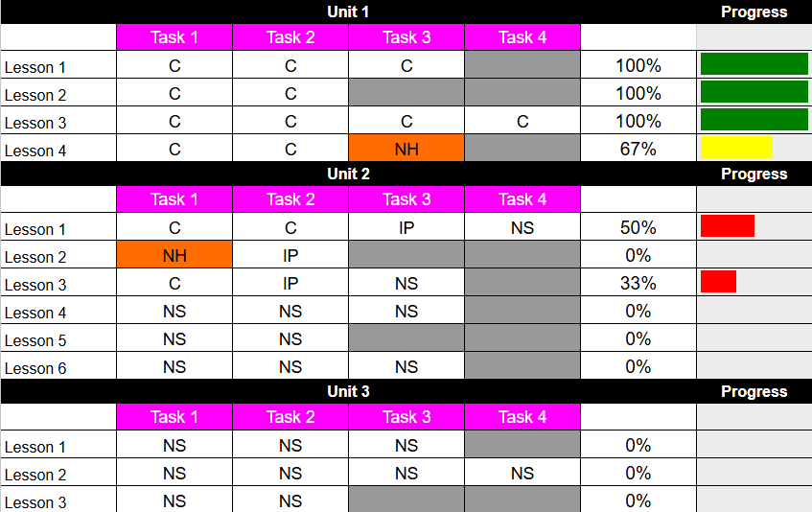Select the 33% percentage cell

(x=638, y=283)
